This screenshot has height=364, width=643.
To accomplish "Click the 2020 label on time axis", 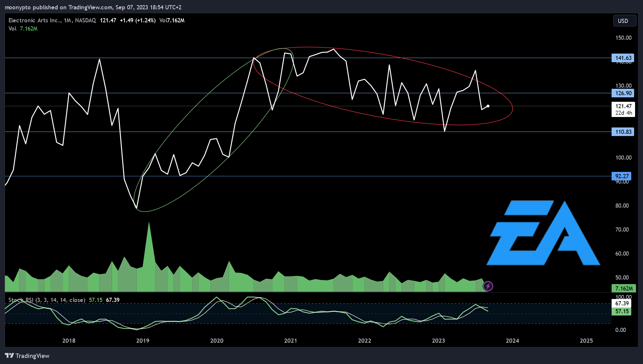I will tap(217, 341).
